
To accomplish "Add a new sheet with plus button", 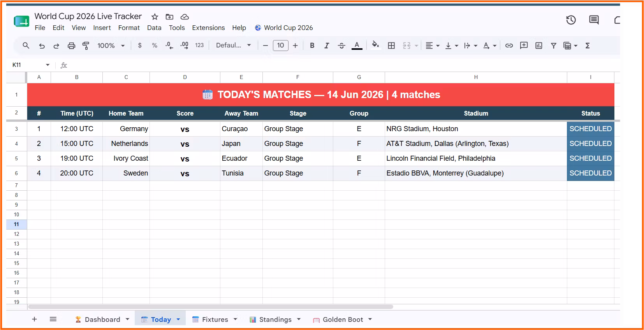I will pos(34,319).
